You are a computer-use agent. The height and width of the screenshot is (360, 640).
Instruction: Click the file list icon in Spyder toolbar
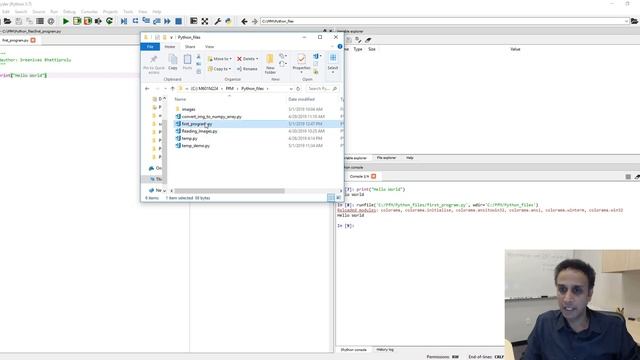tap(40, 21)
